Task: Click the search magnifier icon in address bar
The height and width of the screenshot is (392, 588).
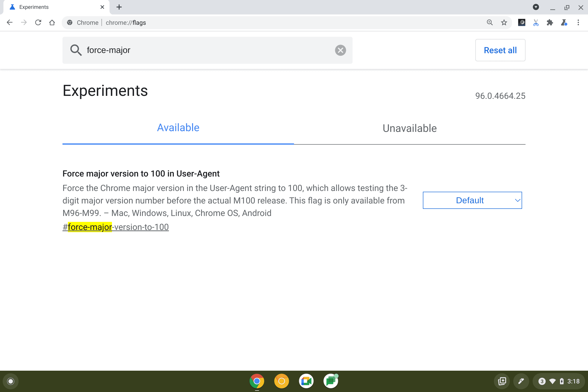Action: [x=490, y=23]
